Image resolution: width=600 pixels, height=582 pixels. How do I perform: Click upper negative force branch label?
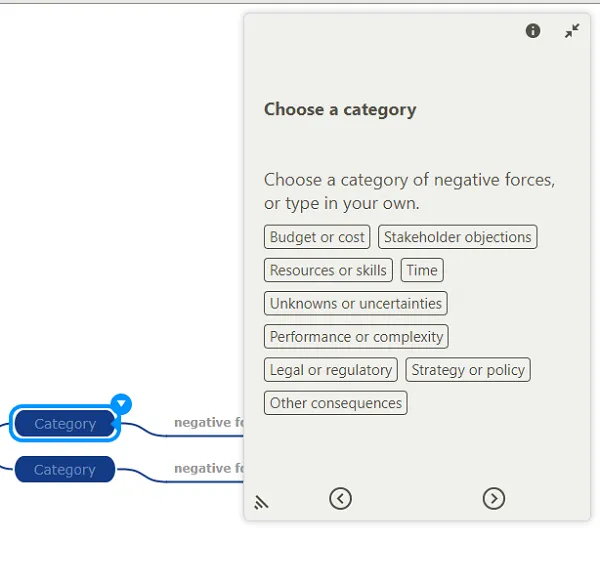click(x=209, y=422)
